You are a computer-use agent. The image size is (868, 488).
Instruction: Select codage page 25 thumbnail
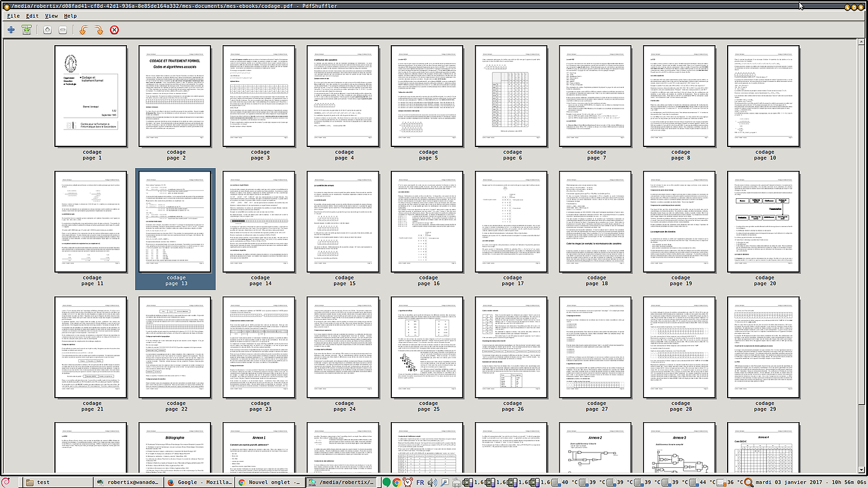(x=428, y=348)
